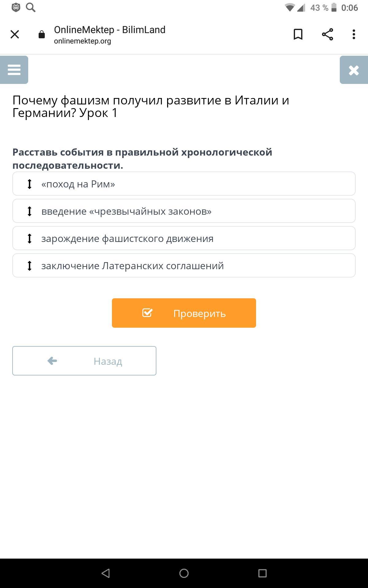
Task: Tap the Android back navigation button
Action: click(105, 573)
